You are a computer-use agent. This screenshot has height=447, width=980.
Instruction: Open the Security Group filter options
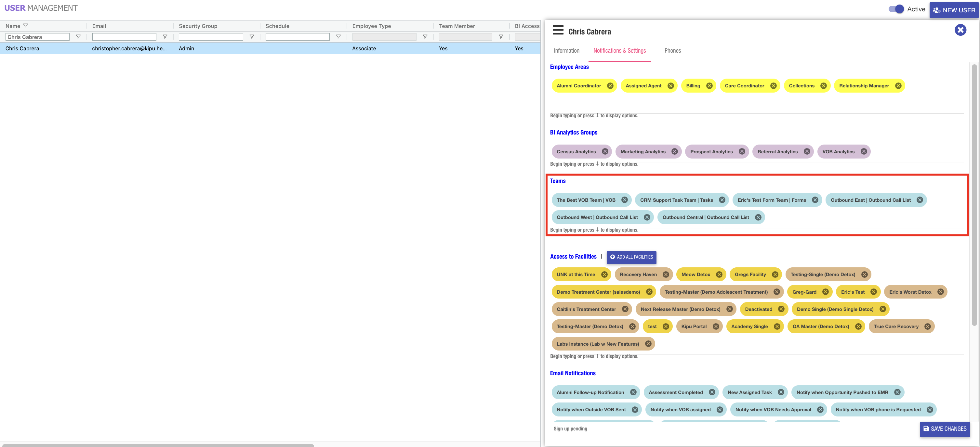pyautogui.click(x=251, y=37)
